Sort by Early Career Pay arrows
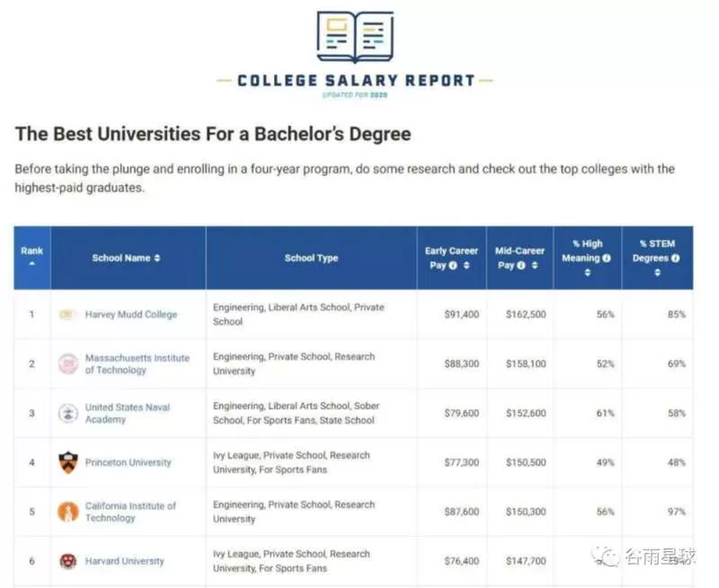Viewport: 719px width, 588px height. tap(466, 265)
